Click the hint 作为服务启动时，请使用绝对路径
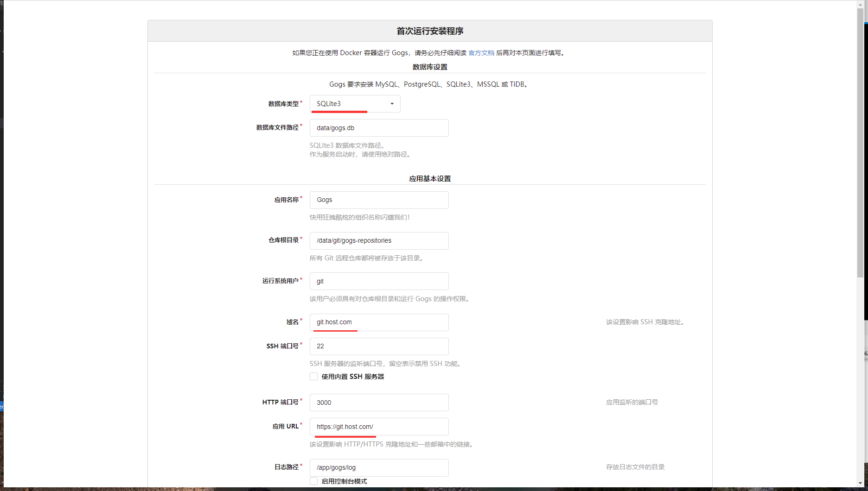This screenshot has width=868, height=491. (x=360, y=154)
